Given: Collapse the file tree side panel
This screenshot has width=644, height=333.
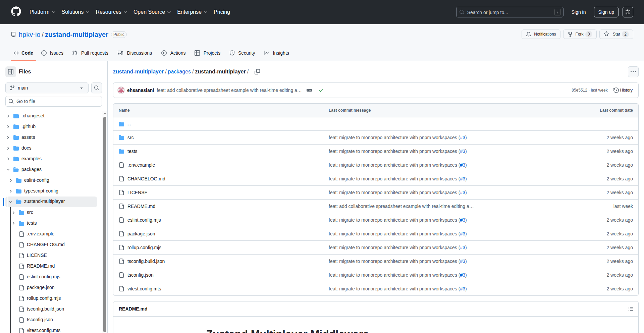Looking at the screenshot, I should (x=11, y=72).
